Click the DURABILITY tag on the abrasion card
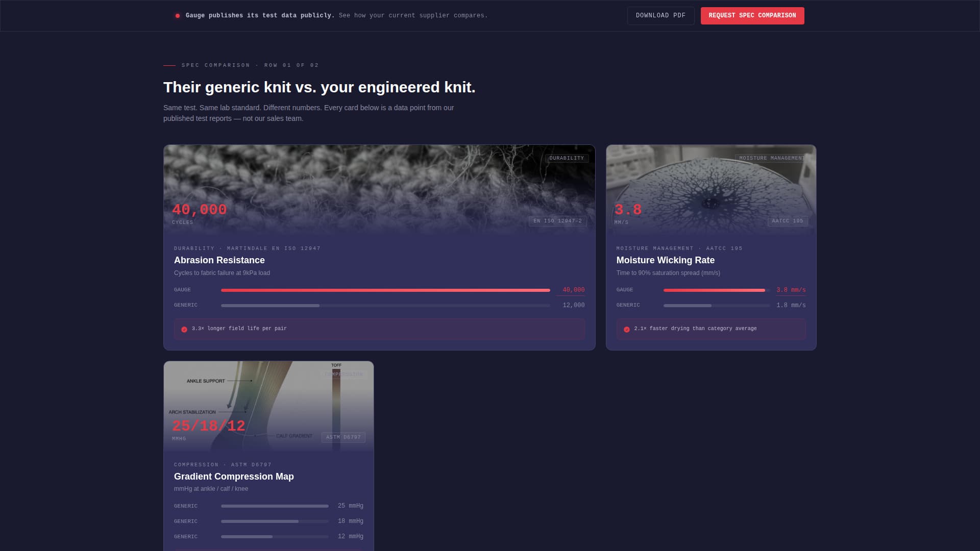This screenshot has height=551, width=980. [x=566, y=158]
